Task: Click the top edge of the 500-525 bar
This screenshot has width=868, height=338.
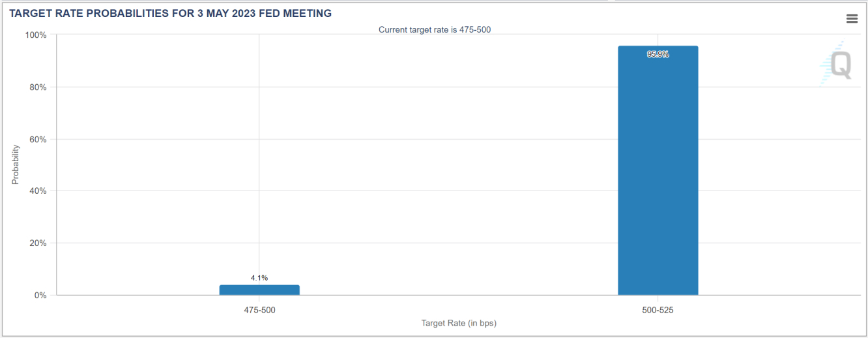Action: 658,46
